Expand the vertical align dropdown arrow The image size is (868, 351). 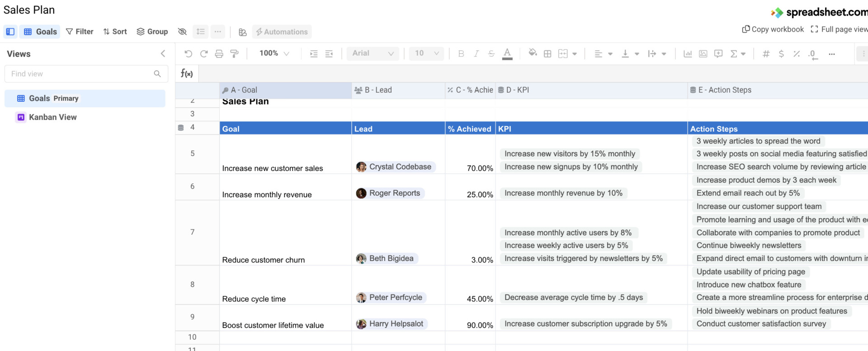[x=637, y=54]
